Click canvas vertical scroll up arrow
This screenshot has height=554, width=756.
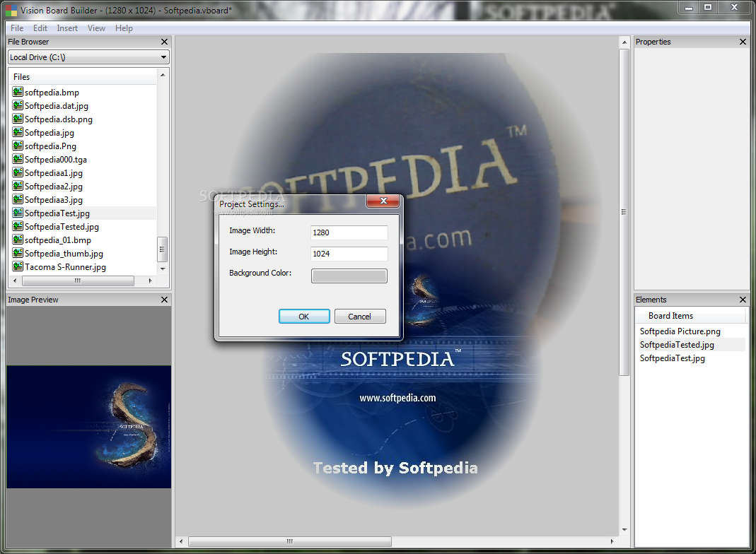tap(624, 42)
